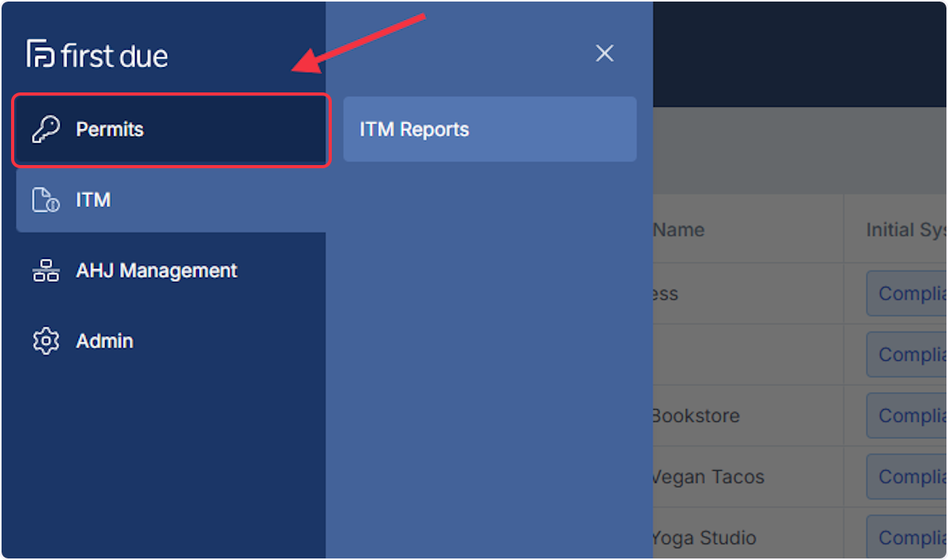This screenshot has width=948, height=560.
Task: Click the AHJ Management network icon
Action: (x=46, y=271)
